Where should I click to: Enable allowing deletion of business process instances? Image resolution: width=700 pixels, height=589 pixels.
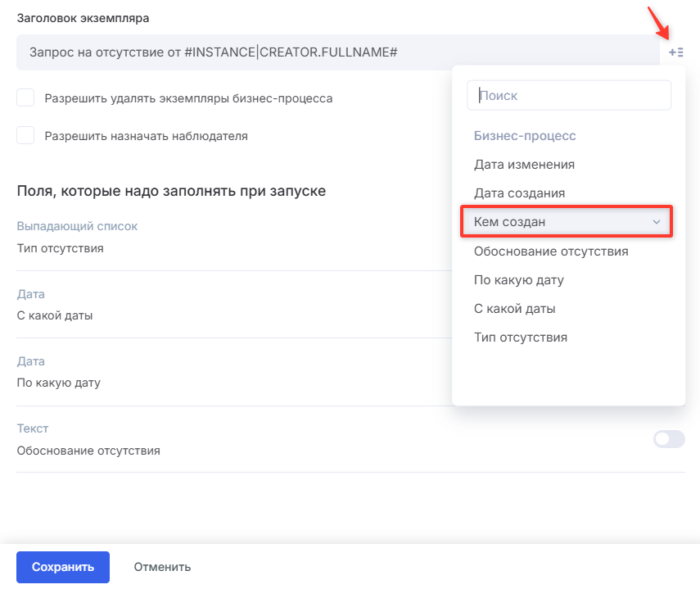(x=25, y=98)
